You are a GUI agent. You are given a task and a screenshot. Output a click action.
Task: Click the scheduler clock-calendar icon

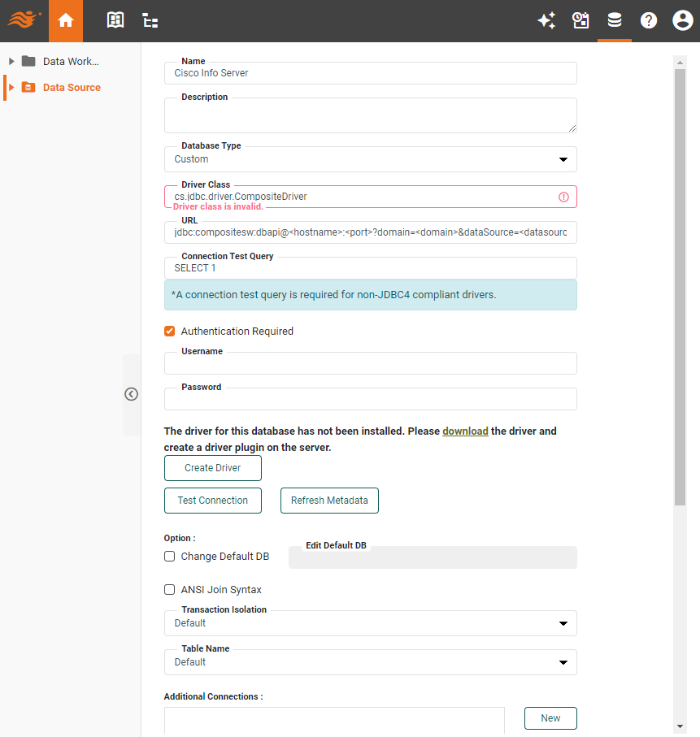pyautogui.click(x=580, y=20)
